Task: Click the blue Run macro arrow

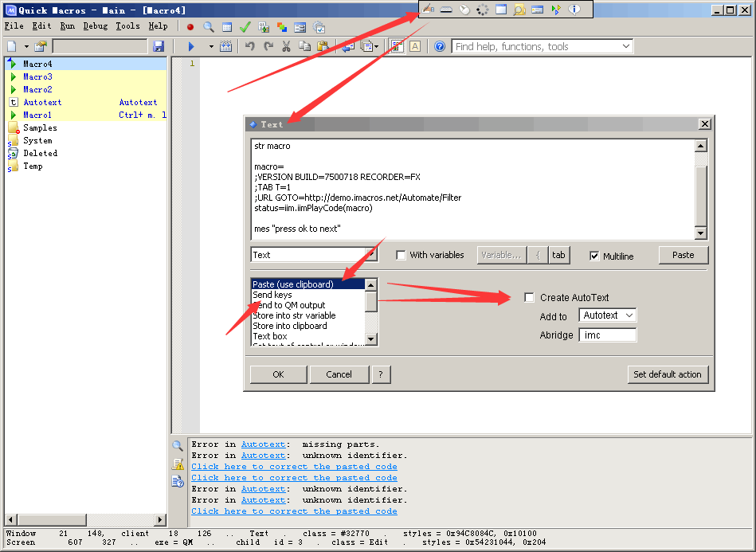Action: tap(191, 47)
